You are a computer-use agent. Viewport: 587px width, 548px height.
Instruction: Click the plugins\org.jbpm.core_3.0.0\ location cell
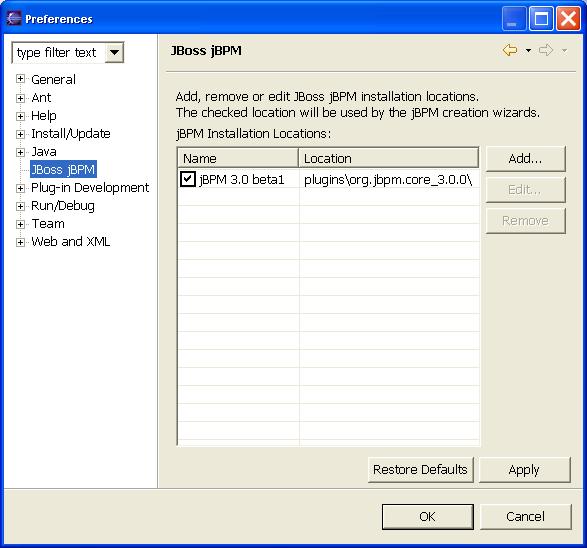388,179
